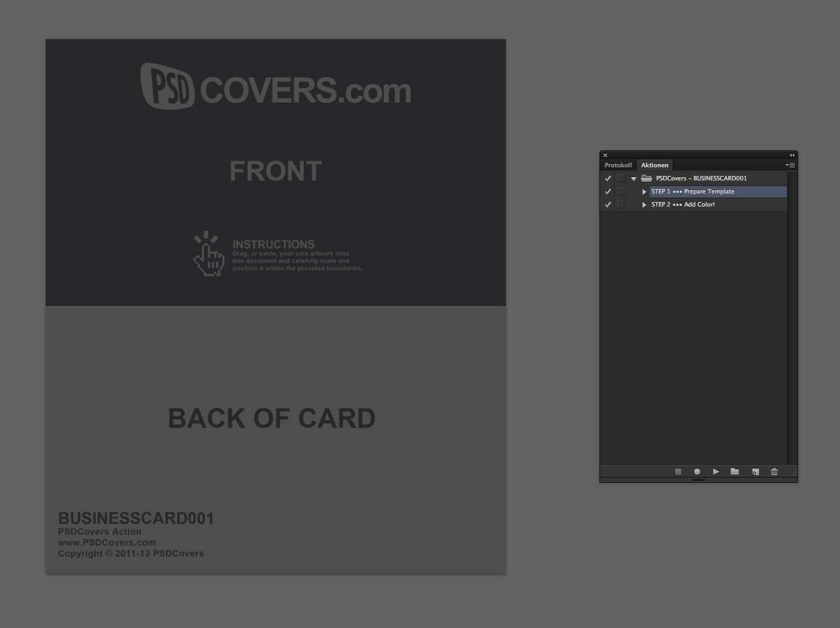Stop the action playback or recording
840x628 pixels.
point(678,472)
